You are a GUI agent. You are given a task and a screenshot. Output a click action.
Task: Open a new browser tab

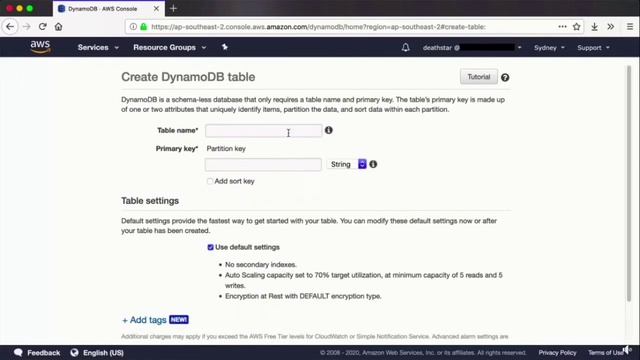tap(173, 9)
